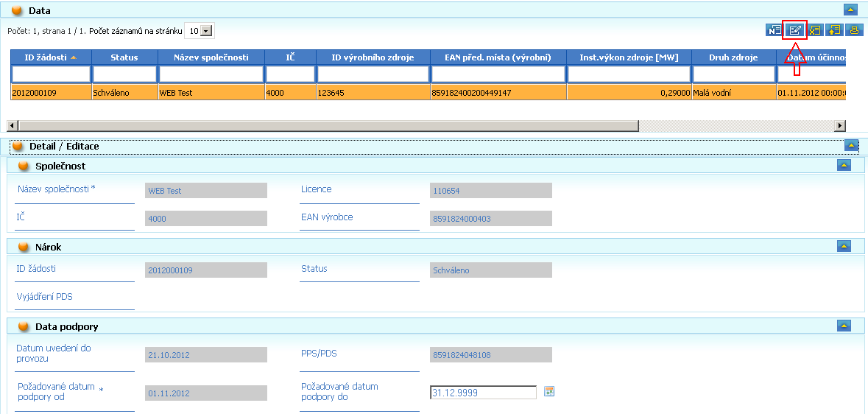The width and height of the screenshot is (868, 414).
Task: Sort by EAN před. místa (výrobní) column
Action: pos(498,57)
